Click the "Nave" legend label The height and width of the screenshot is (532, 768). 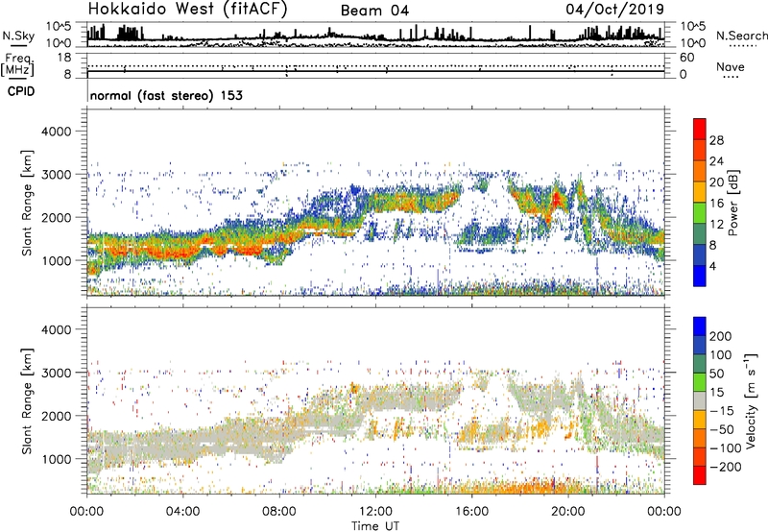click(731, 67)
